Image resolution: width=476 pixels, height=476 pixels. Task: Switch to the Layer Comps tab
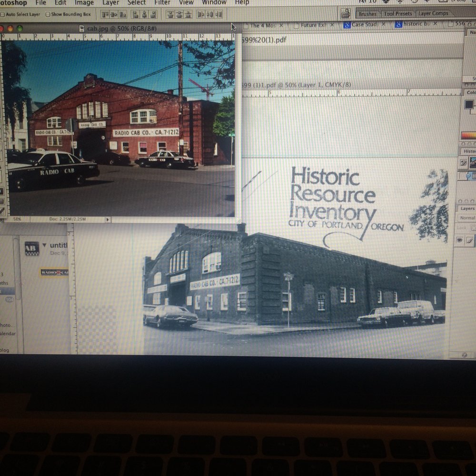(x=433, y=13)
